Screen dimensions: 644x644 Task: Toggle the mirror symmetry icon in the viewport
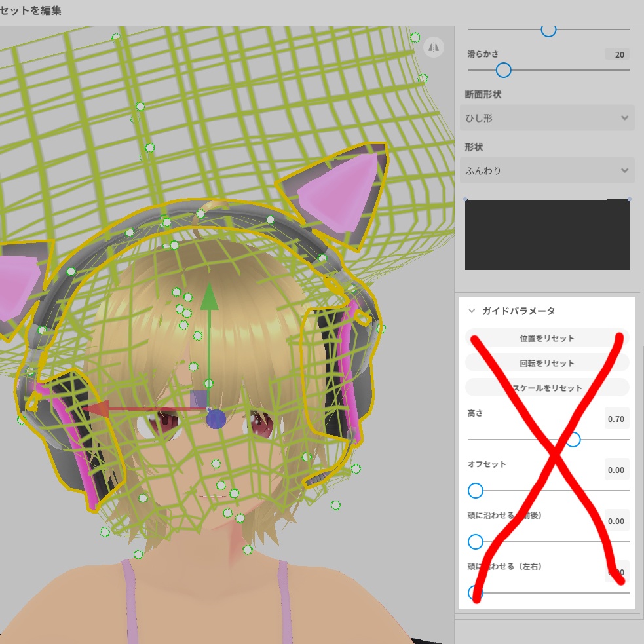pyautogui.click(x=434, y=47)
